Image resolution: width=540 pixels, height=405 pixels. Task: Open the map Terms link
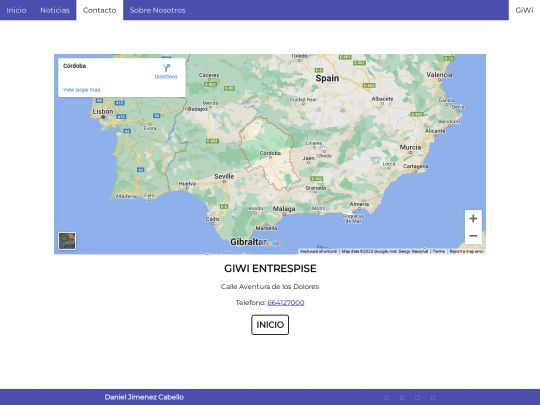tap(439, 251)
